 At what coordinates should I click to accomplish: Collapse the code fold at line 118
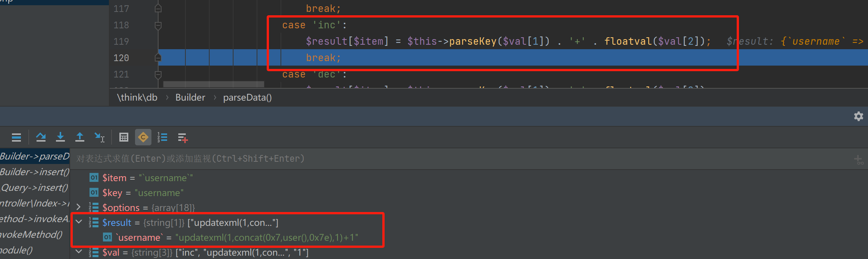tap(158, 25)
